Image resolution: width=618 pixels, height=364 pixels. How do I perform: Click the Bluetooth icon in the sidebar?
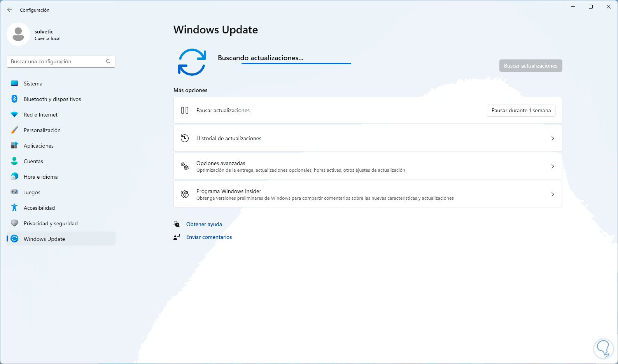pos(14,99)
